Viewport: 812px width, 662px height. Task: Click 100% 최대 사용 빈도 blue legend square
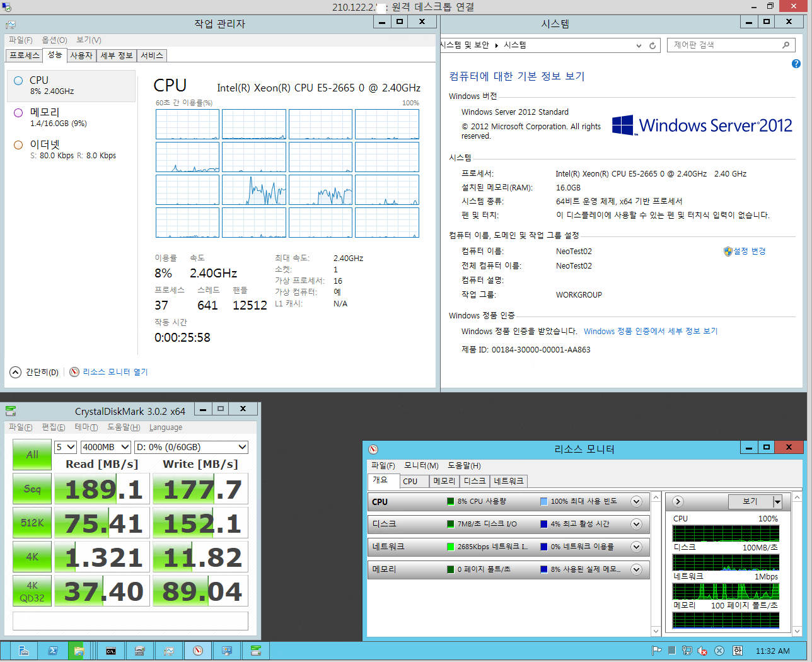point(543,502)
